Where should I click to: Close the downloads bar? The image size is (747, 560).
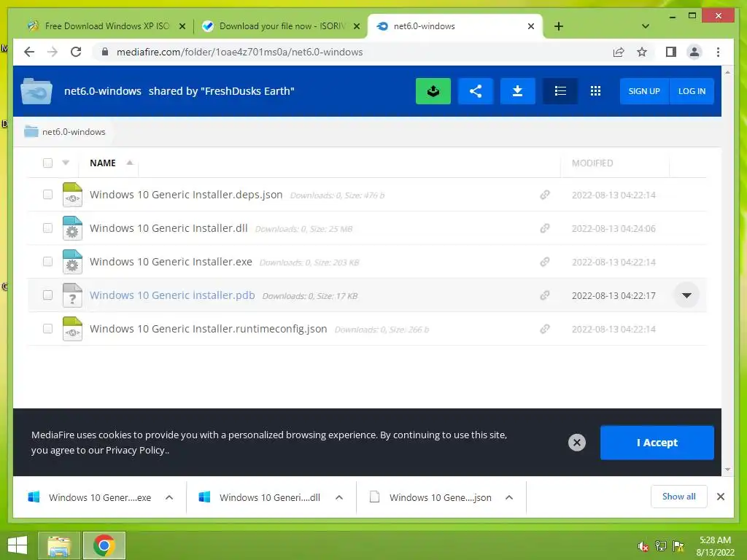(721, 497)
